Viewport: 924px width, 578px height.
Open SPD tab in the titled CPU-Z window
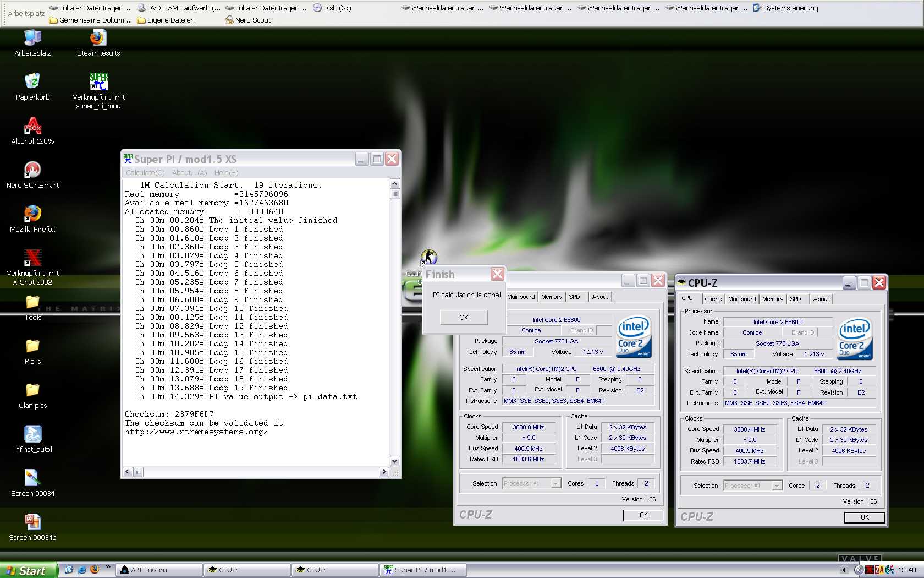pos(795,299)
